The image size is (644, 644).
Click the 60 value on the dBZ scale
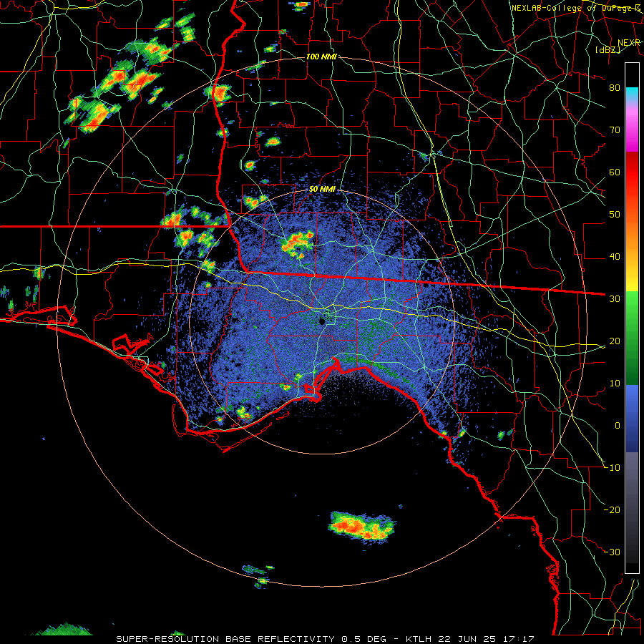click(x=615, y=172)
